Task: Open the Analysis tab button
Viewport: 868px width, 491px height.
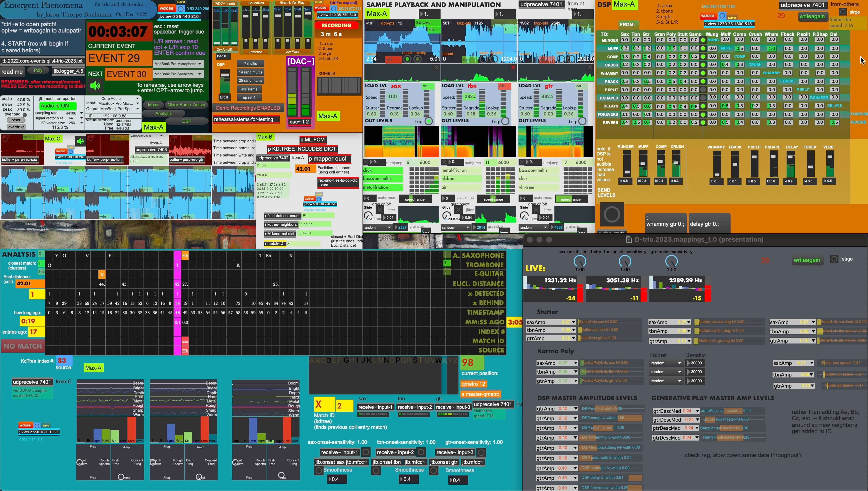Action: pos(163,113)
